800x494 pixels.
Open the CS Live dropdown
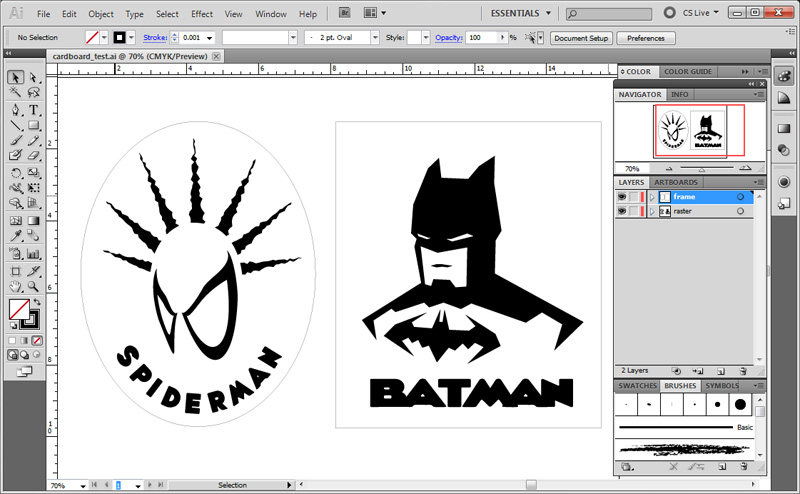pos(701,13)
